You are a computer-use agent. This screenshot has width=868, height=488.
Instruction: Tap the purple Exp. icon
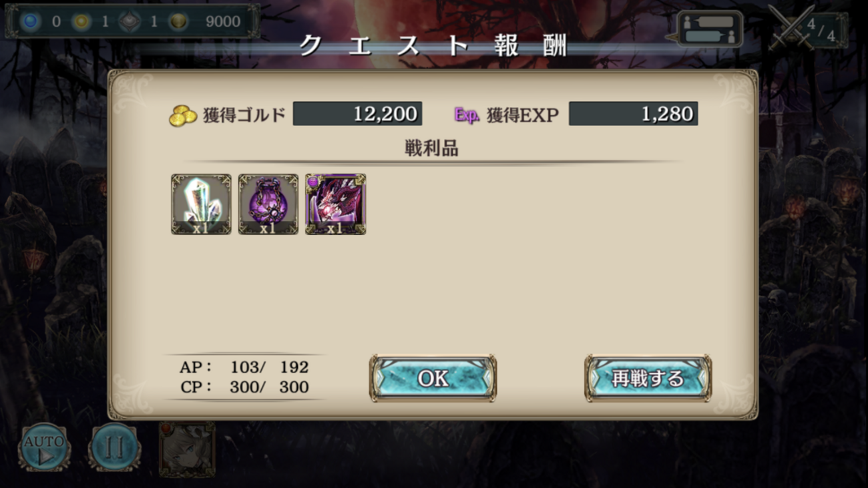point(467,115)
